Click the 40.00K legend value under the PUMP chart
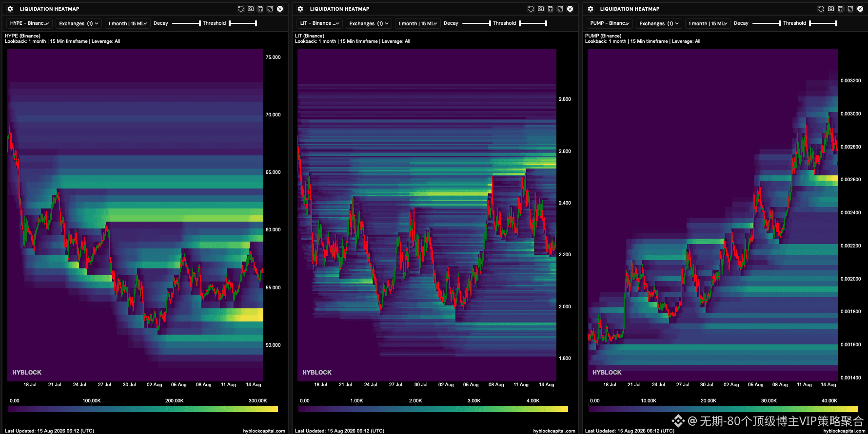The width and height of the screenshot is (868, 434). point(829,401)
